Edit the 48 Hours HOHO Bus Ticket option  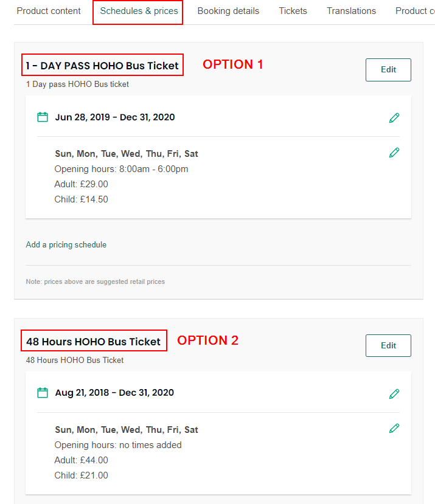(x=388, y=345)
